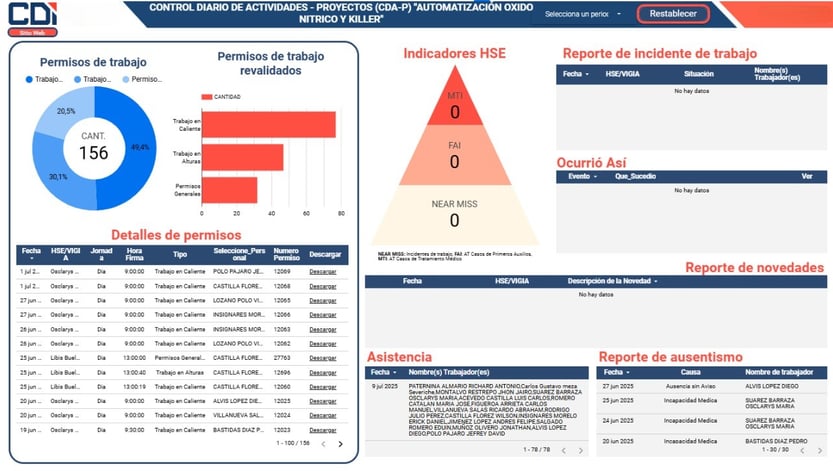Sort Ocurrió Así by Evento header
The width and height of the screenshot is (833, 471).
(x=583, y=176)
